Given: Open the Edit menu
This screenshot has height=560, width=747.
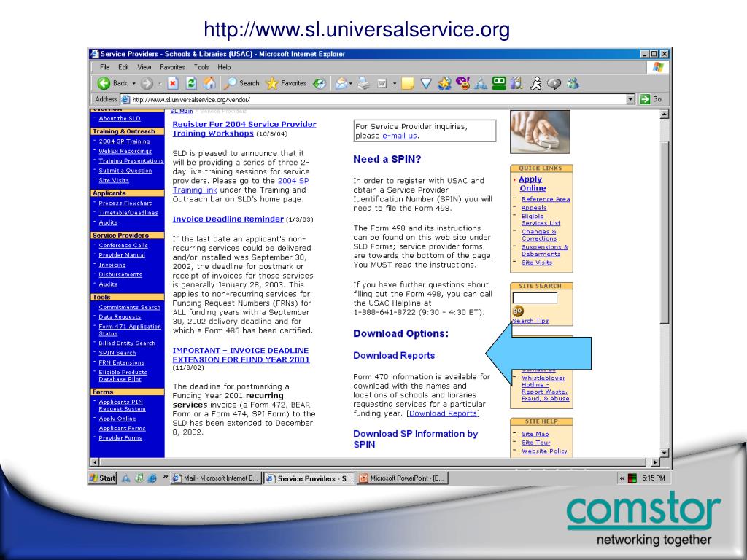Looking at the screenshot, I should [123, 67].
